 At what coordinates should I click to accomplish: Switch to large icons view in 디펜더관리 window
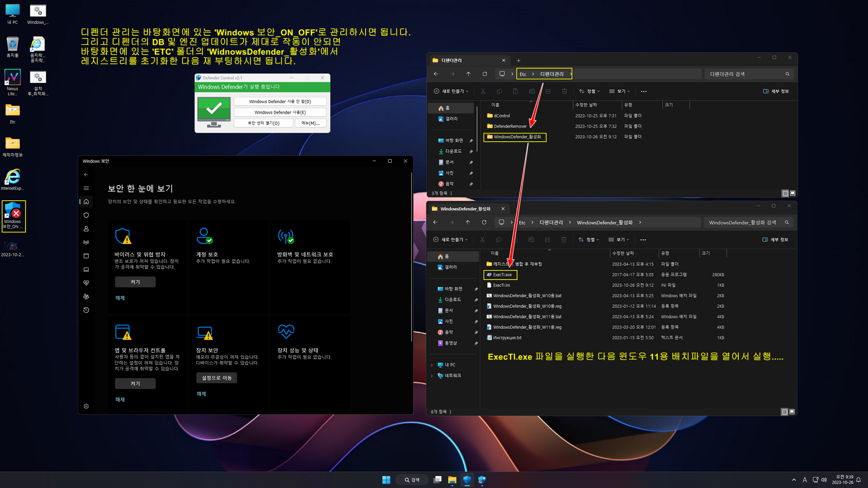(792, 193)
